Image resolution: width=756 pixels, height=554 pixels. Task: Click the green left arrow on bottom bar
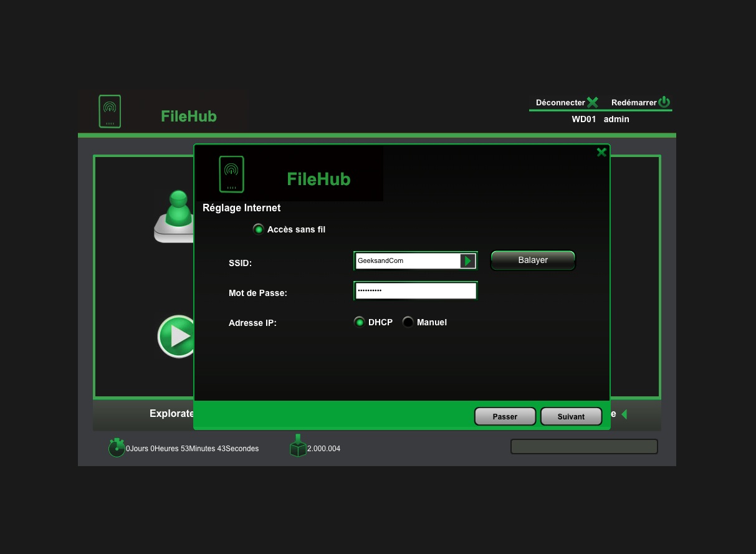pyautogui.click(x=624, y=414)
